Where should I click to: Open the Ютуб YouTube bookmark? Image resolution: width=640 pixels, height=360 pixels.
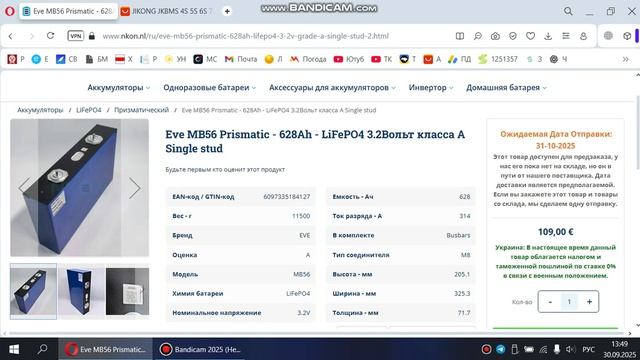point(348,59)
